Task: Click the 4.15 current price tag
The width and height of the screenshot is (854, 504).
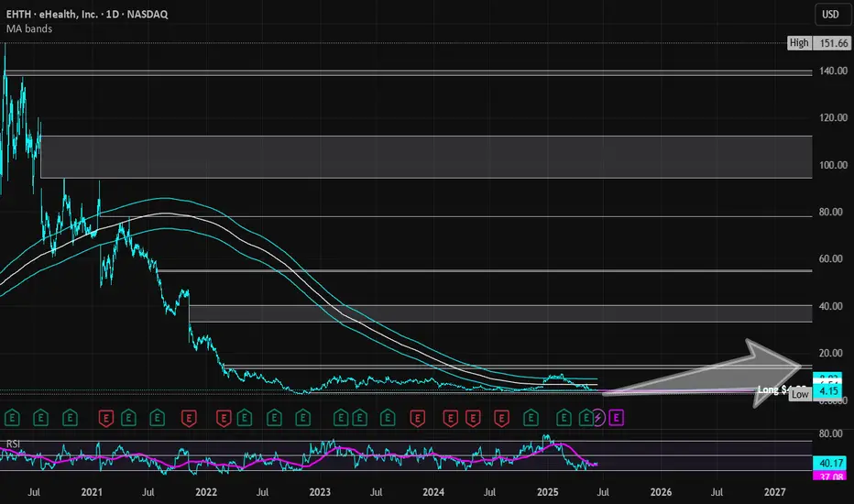Action: tap(828, 391)
